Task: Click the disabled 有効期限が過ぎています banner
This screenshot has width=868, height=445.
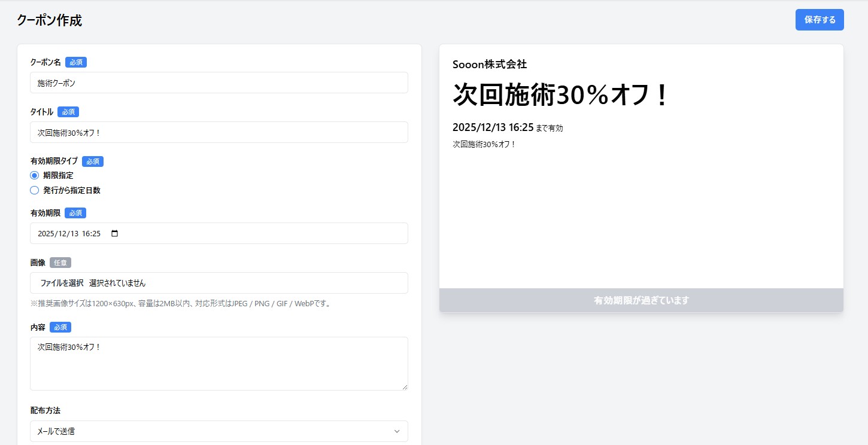Action: (641, 300)
